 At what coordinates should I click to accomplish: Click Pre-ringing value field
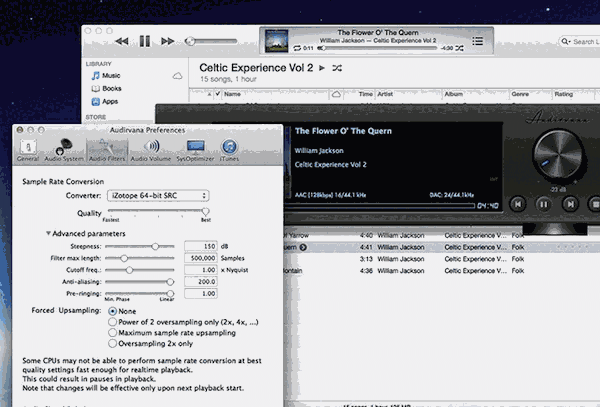pos(201,294)
